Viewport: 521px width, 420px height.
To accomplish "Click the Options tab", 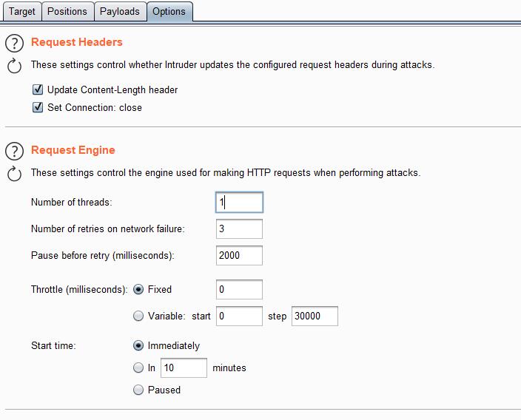I will pyautogui.click(x=169, y=12).
